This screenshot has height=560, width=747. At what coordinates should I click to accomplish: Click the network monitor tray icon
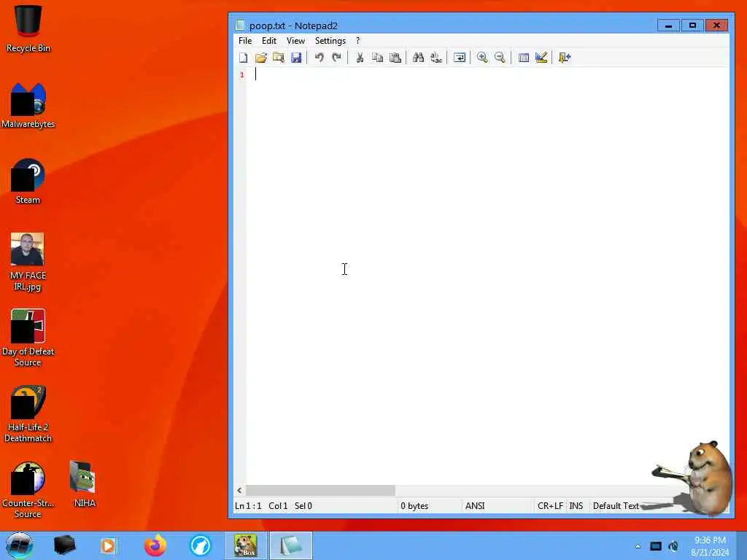[656, 546]
